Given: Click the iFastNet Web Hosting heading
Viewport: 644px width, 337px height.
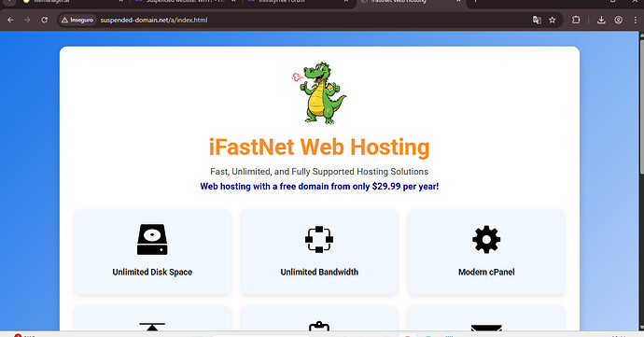Looking at the screenshot, I should point(319,147).
